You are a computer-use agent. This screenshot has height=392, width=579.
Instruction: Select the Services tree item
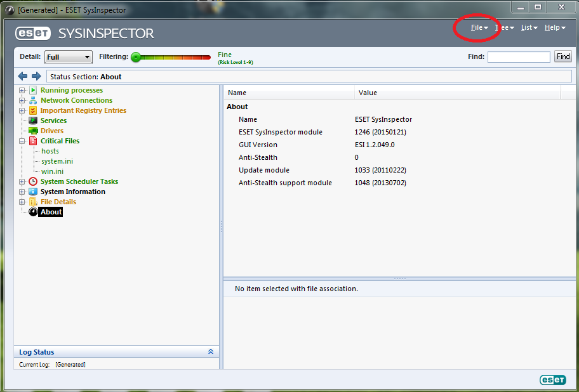[x=53, y=121]
